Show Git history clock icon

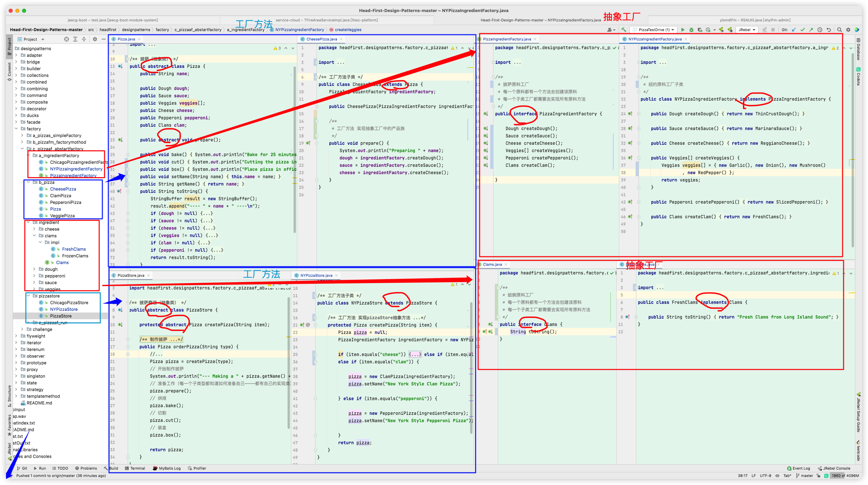pos(820,30)
